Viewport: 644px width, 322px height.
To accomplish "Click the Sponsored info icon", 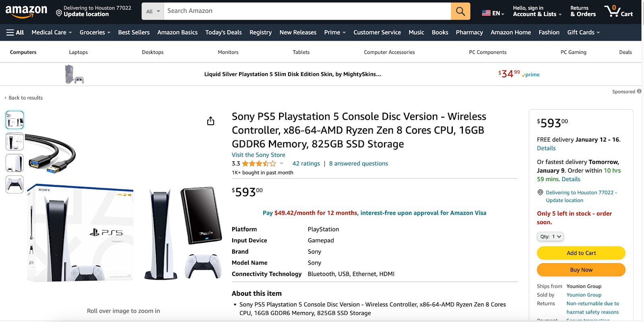I will pyautogui.click(x=639, y=91).
